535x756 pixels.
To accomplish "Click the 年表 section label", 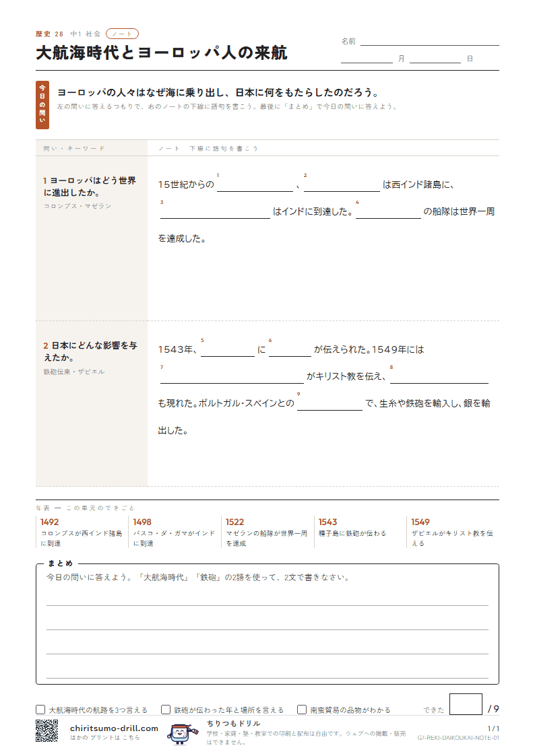I will tap(85, 508).
